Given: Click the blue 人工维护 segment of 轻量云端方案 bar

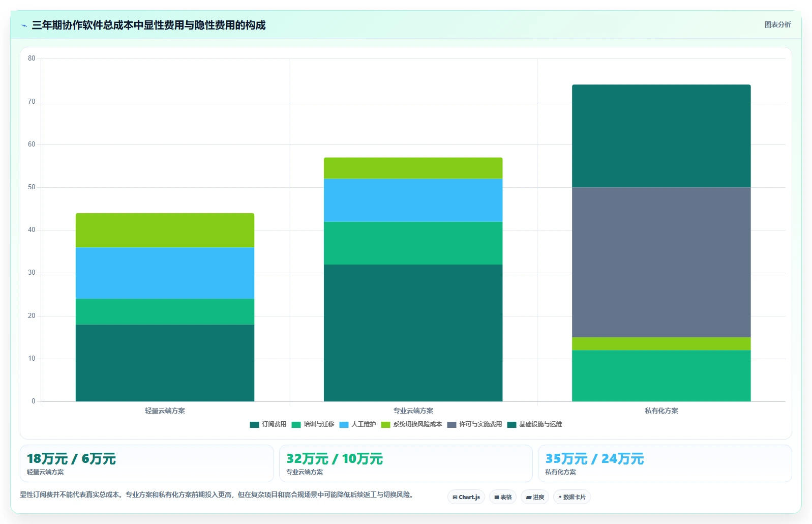Looking at the screenshot, I should [x=165, y=273].
